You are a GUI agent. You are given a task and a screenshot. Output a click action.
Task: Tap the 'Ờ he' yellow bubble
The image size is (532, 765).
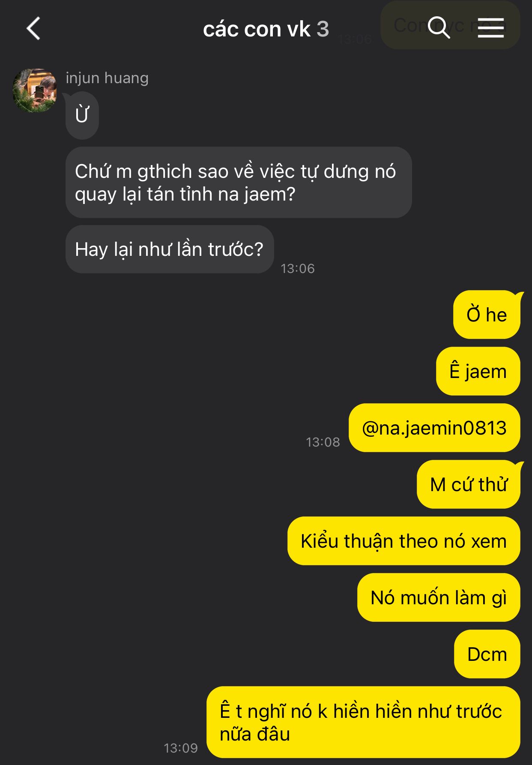(487, 315)
